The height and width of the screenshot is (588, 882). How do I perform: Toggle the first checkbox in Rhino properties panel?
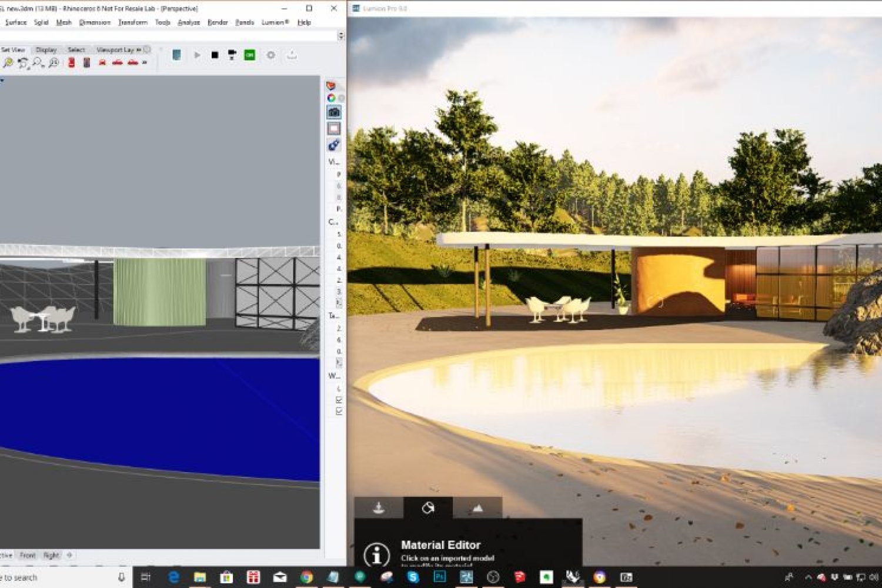click(x=339, y=400)
